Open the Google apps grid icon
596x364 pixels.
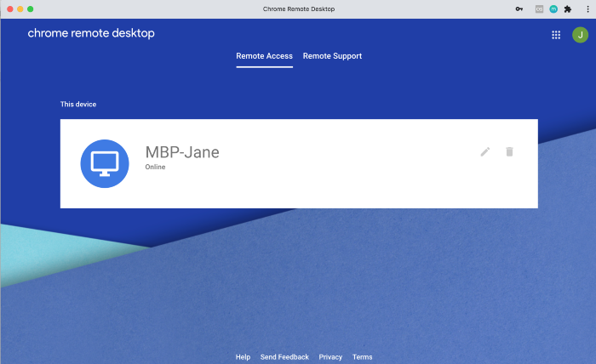click(x=556, y=35)
